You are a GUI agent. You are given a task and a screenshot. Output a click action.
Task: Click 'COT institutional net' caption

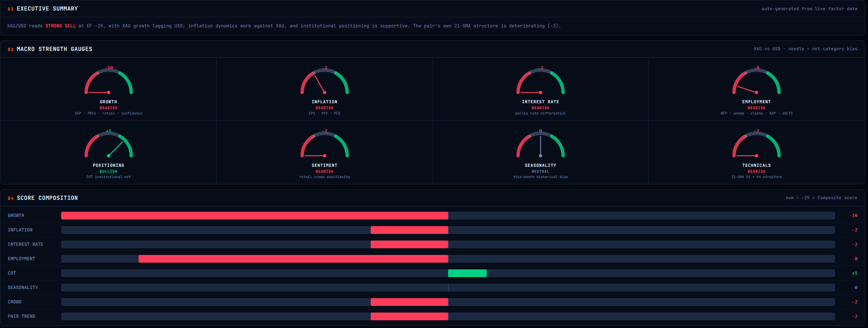(x=109, y=177)
